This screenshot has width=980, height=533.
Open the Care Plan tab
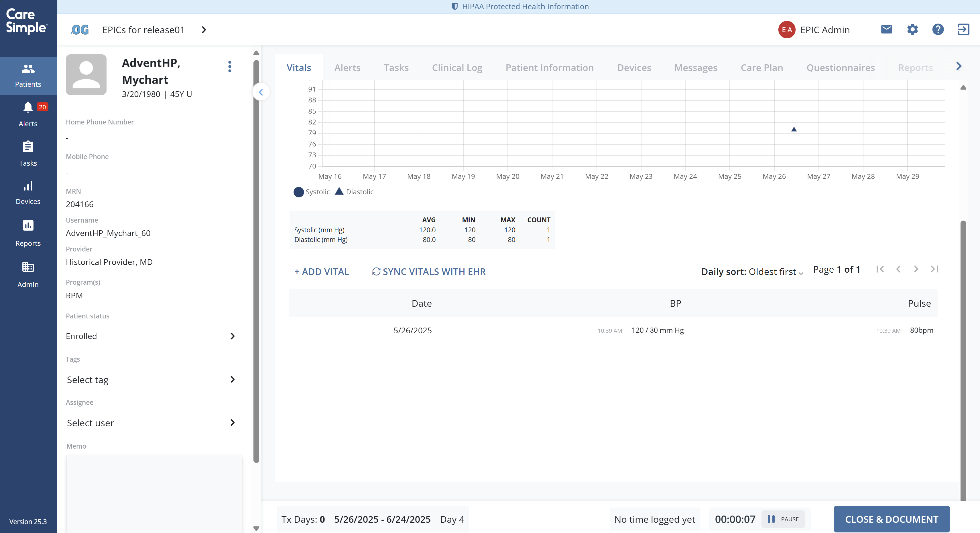pos(761,68)
